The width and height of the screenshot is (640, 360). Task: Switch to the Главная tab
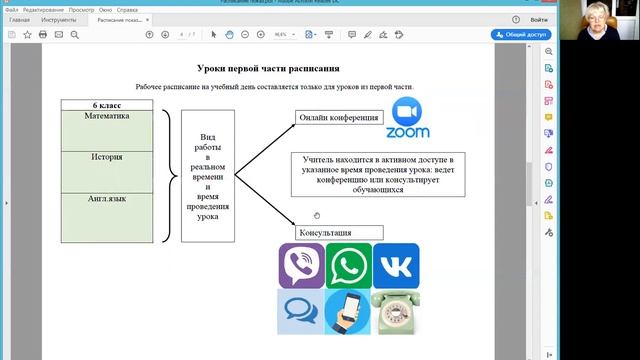[x=19, y=20]
